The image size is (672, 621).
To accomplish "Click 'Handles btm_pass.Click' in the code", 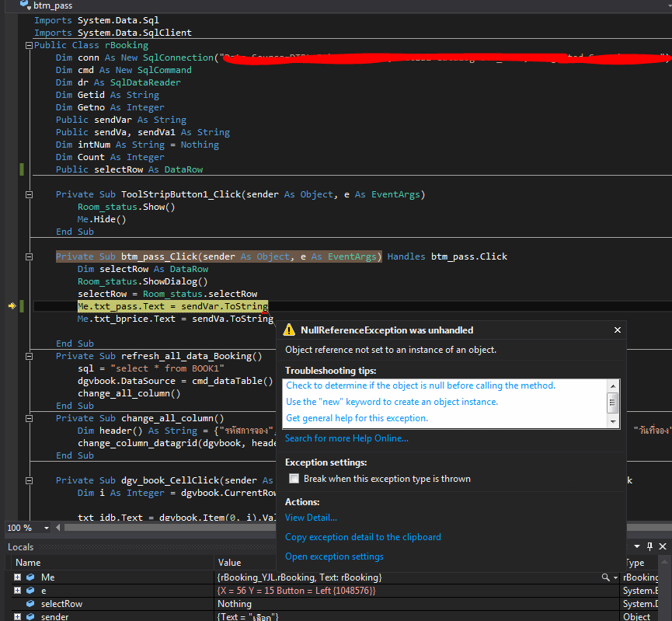I will (x=447, y=256).
